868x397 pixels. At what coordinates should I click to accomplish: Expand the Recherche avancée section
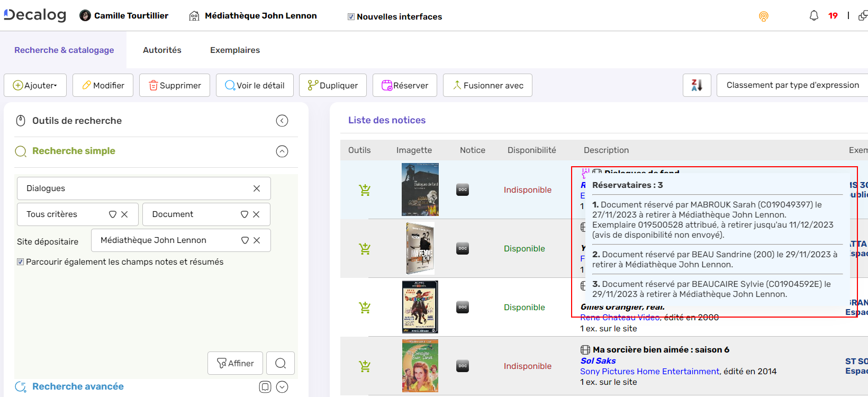click(x=282, y=387)
